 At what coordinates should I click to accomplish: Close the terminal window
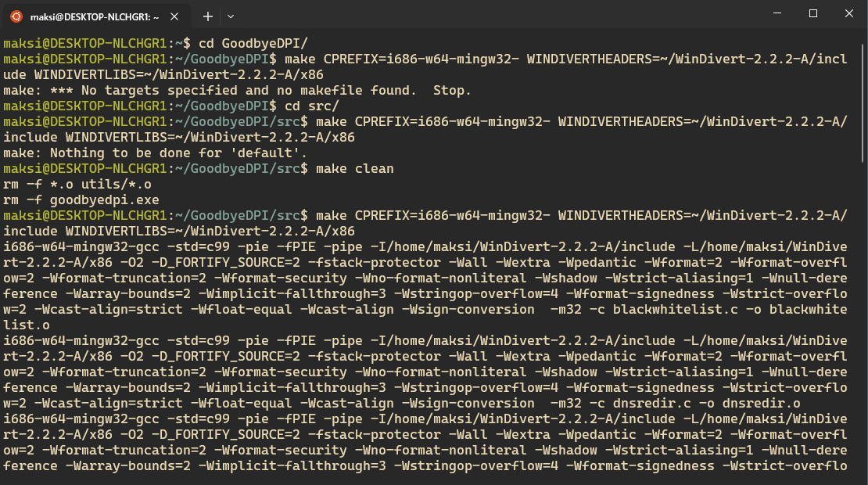click(849, 13)
